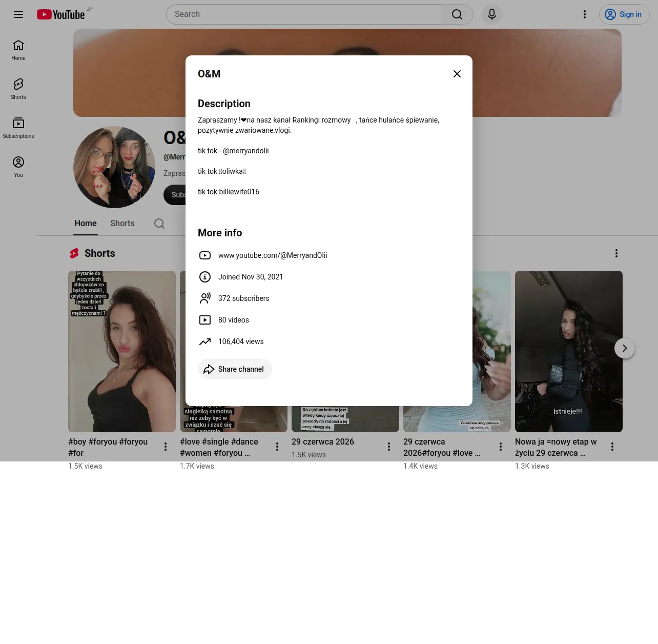Open Subscriptions in the sidebar
The image size is (658, 644).
point(18,128)
